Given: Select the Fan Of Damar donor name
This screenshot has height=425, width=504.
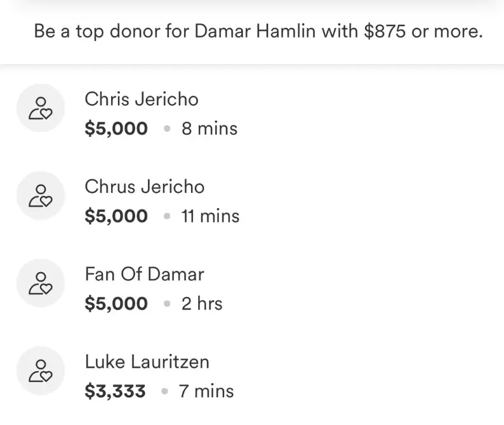Looking at the screenshot, I should pos(145,275).
